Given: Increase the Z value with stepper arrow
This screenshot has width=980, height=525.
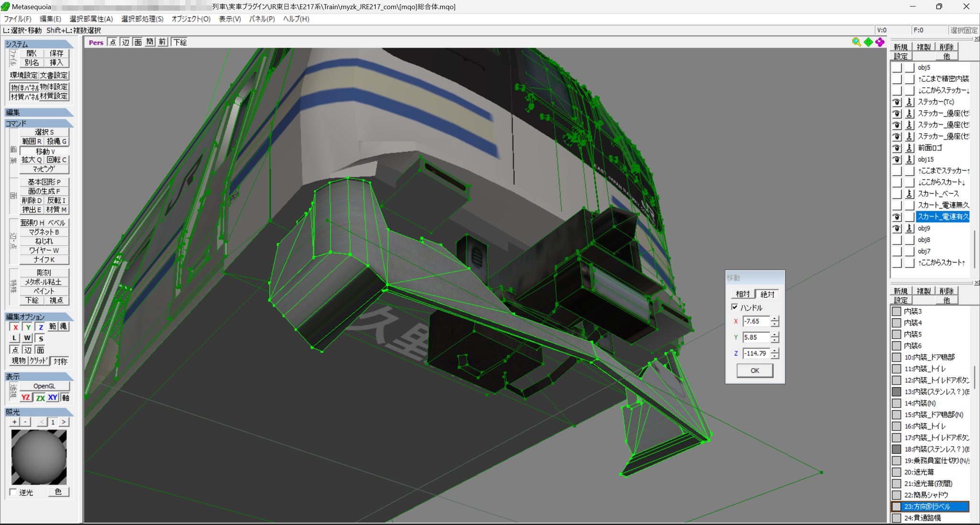Looking at the screenshot, I should pyautogui.click(x=775, y=350).
